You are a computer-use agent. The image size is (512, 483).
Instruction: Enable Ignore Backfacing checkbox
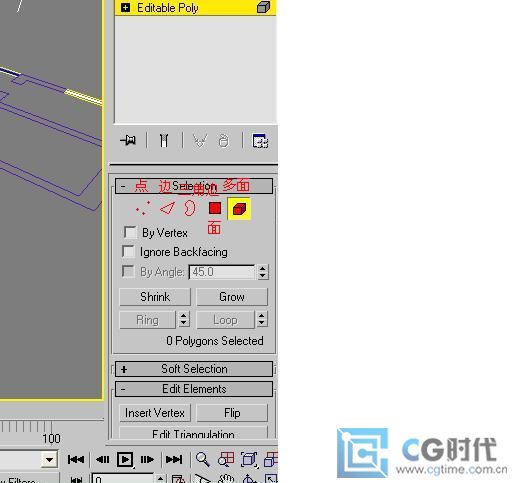click(129, 252)
